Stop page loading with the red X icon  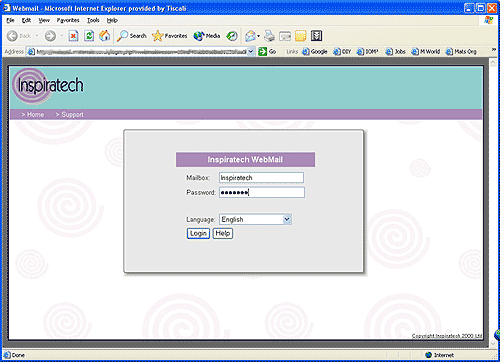(73, 36)
